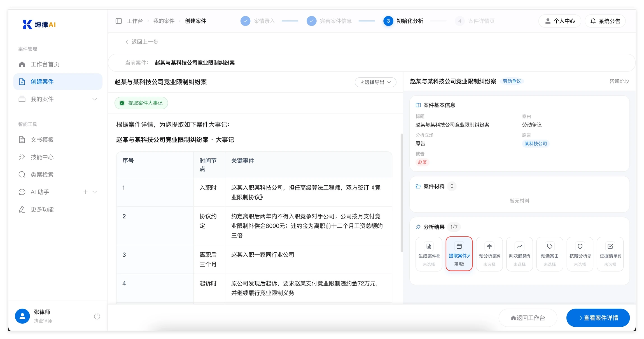The image size is (644, 339).
Task: Click the 劳动争议 tag beside title
Action: tap(512, 81)
